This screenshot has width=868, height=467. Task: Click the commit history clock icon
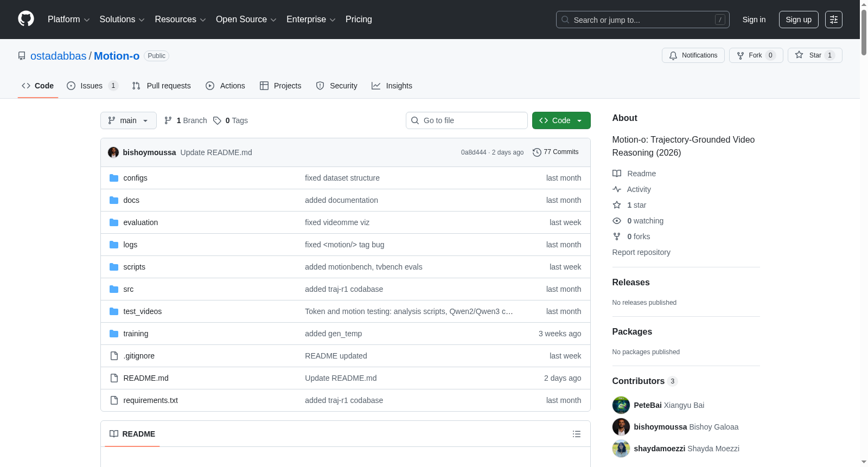tap(537, 152)
